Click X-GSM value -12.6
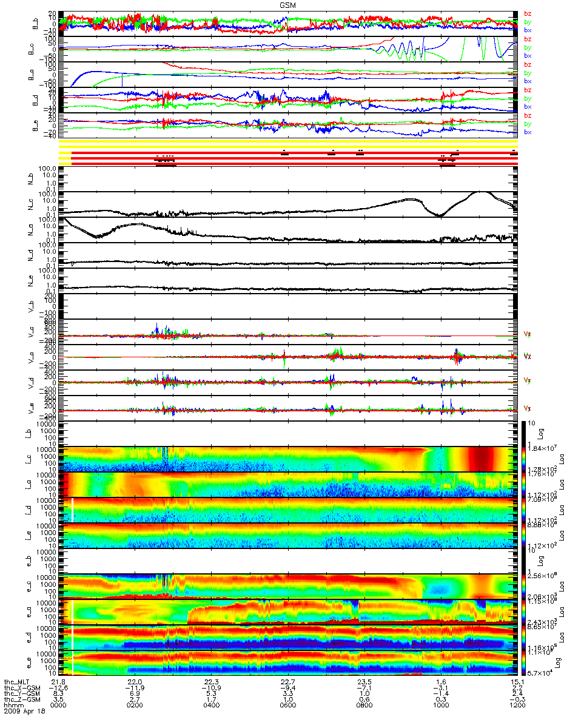This screenshot has width=564, height=728. tap(58, 689)
